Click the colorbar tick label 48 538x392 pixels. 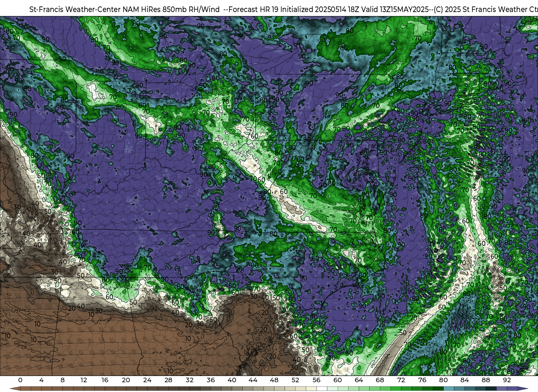coord(274,380)
